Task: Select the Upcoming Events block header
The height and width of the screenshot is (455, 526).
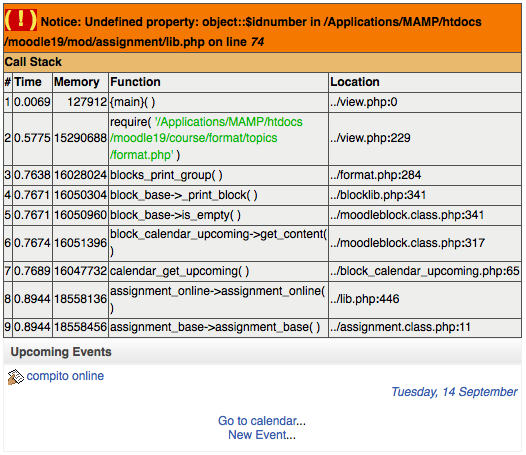Action: 262,352
